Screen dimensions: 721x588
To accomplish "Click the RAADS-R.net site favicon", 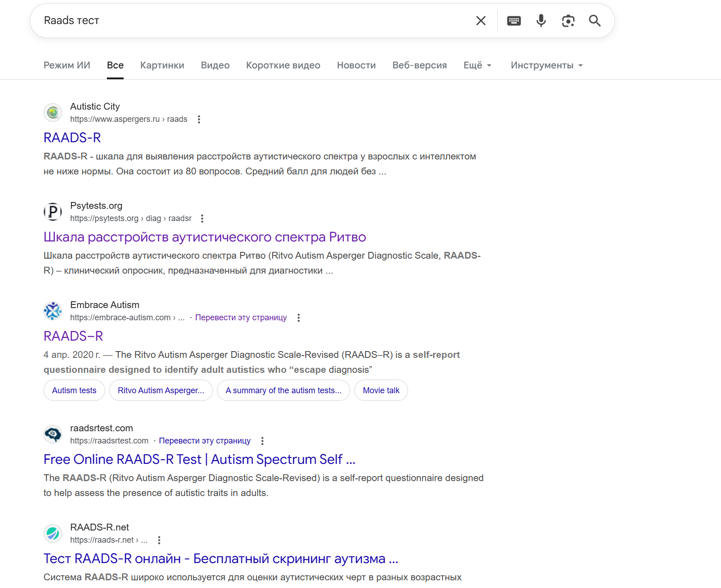I will (53, 533).
